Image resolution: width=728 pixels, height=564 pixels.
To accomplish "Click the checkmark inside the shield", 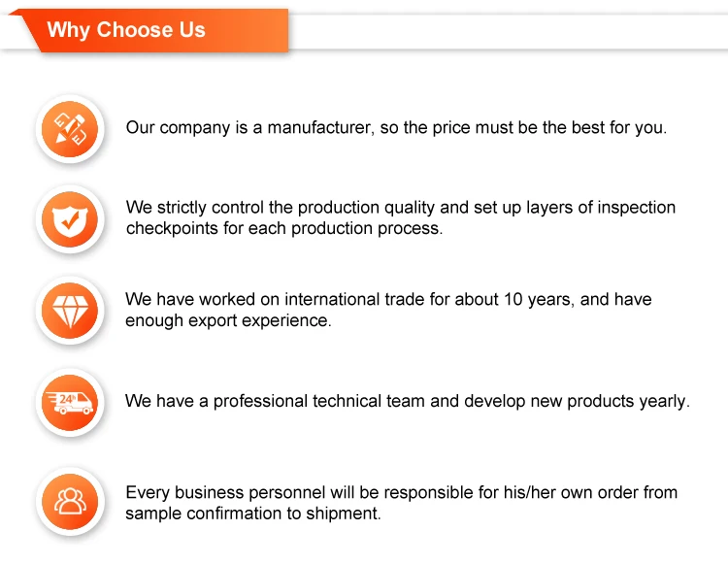I will click(x=70, y=219).
